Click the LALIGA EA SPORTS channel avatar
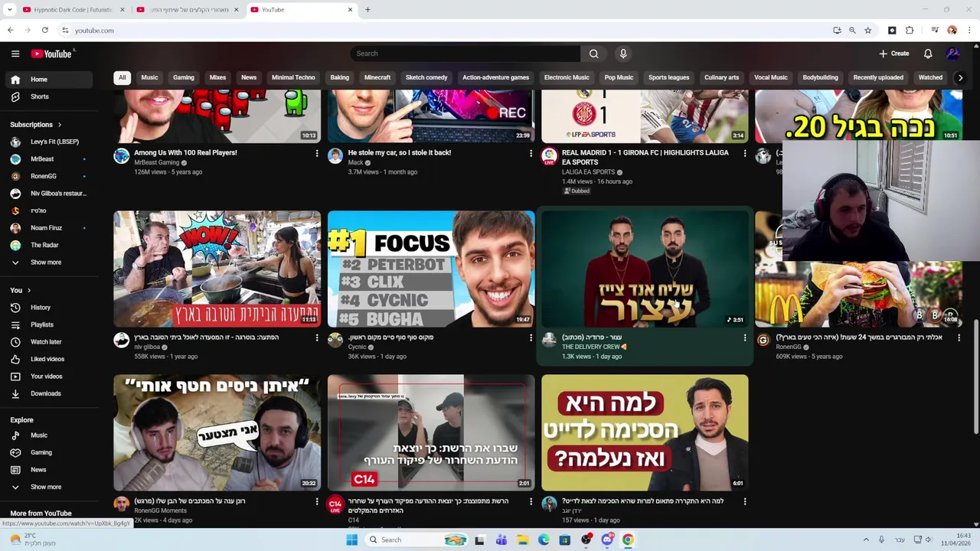Viewport: 980px width, 551px height. click(549, 156)
